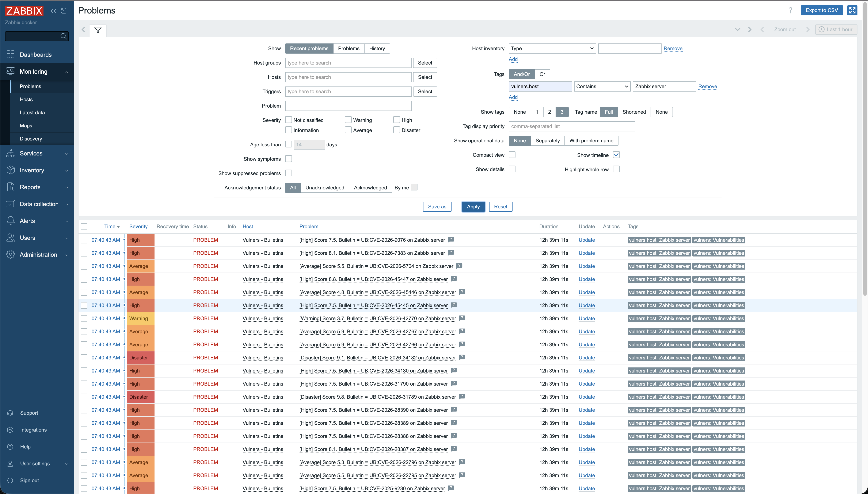This screenshot has width=868, height=494.
Task: Click the Help icon in sidebar
Action: click(x=10, y=447)
